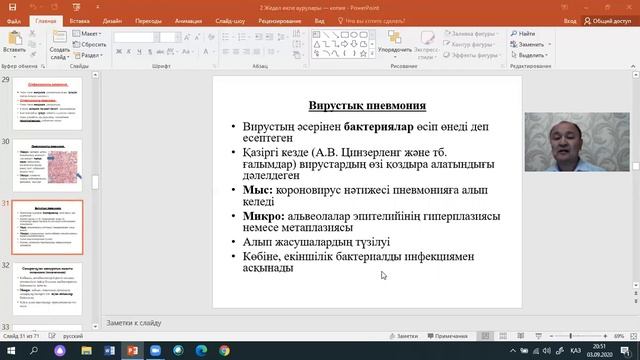Image resolution: width=640 pixels, height=360 pixels.
Task: Toggle Align Left paragraph alignment
Action: pos(226,52)
